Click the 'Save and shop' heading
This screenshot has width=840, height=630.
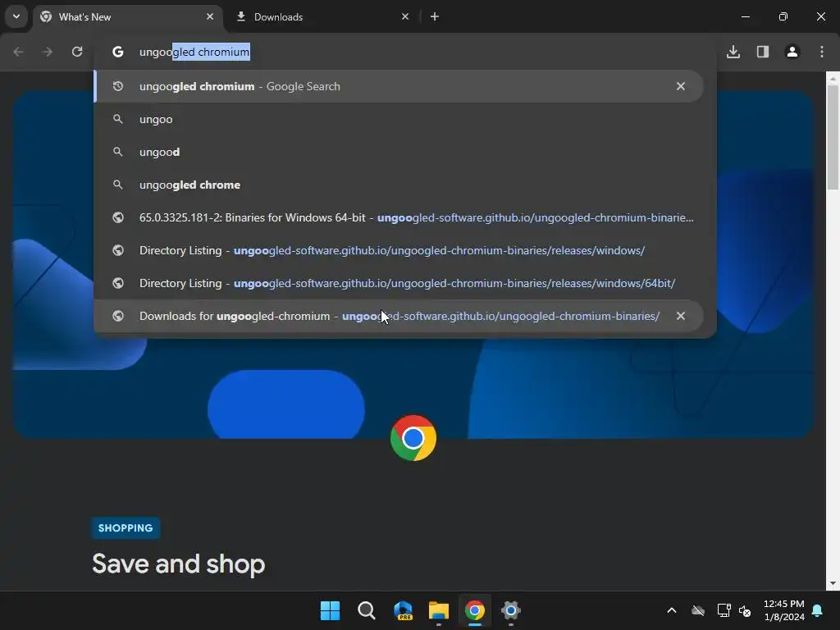click(178, 564)
